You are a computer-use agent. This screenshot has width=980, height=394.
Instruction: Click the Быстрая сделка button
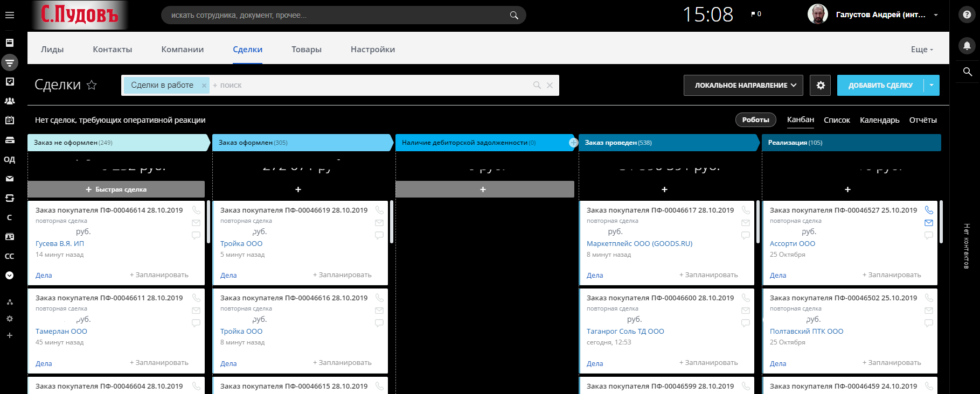pos(116,189)
